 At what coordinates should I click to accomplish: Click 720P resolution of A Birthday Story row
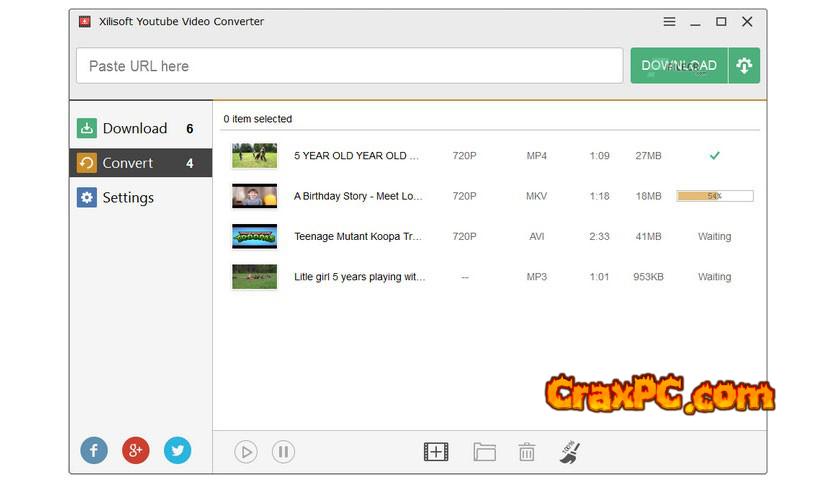[x=464, y=196]
